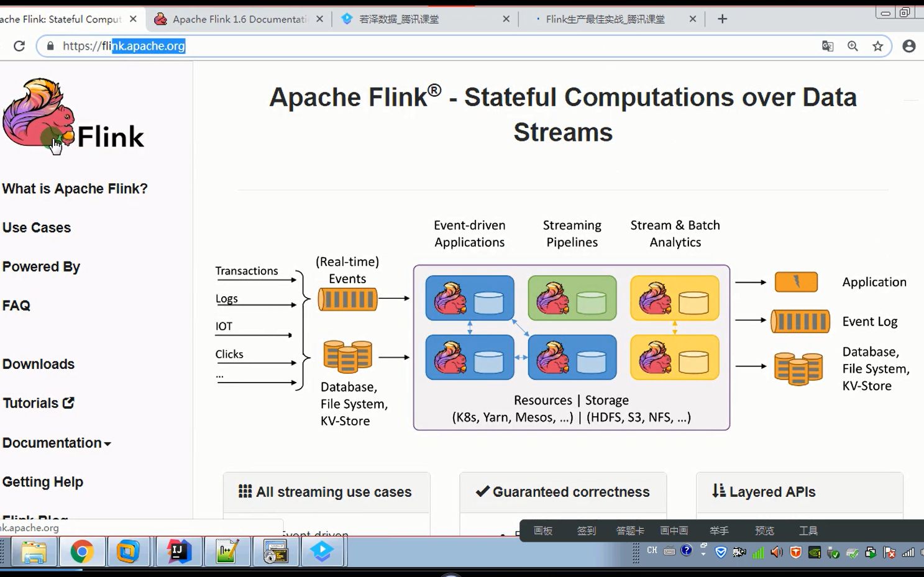Go to the Use Cases page

(x=37, y=227)
